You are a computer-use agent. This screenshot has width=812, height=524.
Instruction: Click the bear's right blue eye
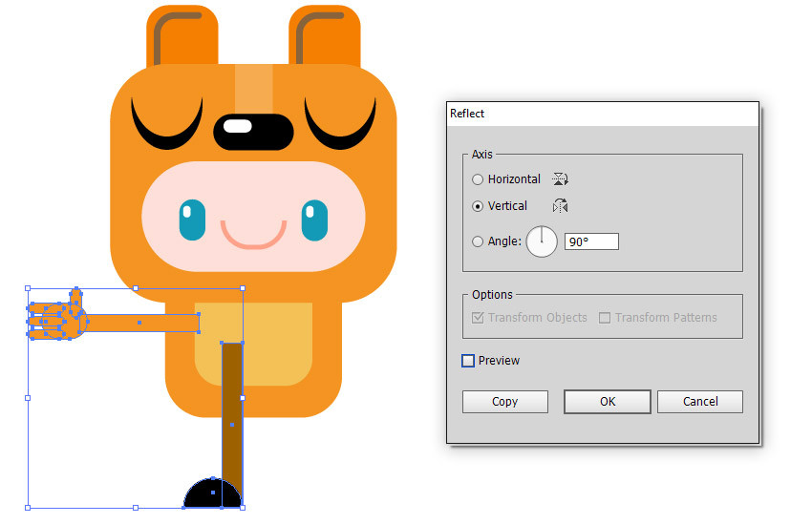point(314,220)
